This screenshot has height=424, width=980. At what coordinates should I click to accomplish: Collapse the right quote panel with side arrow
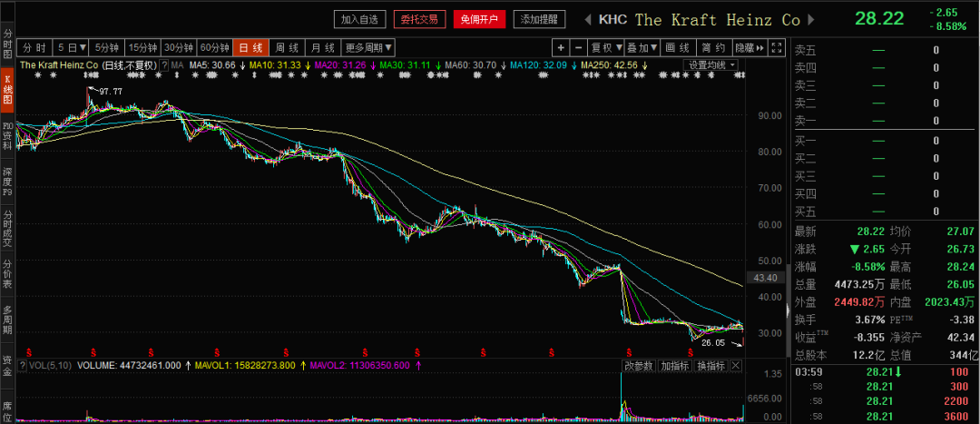pos(787,311)
